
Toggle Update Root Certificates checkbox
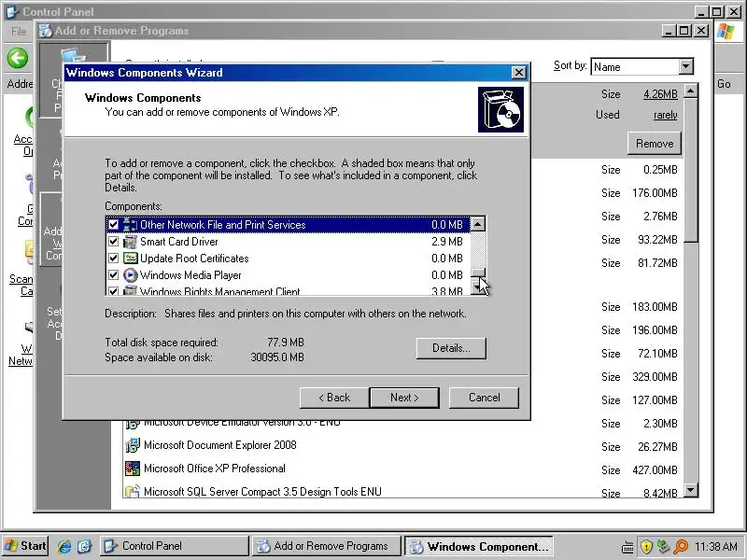113,259
